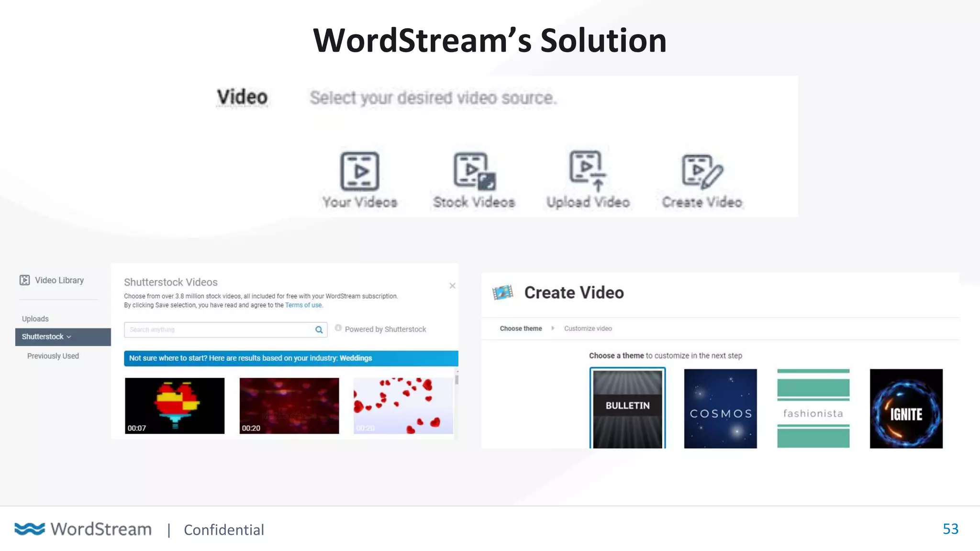Click the Create Video panel heading

(574, 292)
